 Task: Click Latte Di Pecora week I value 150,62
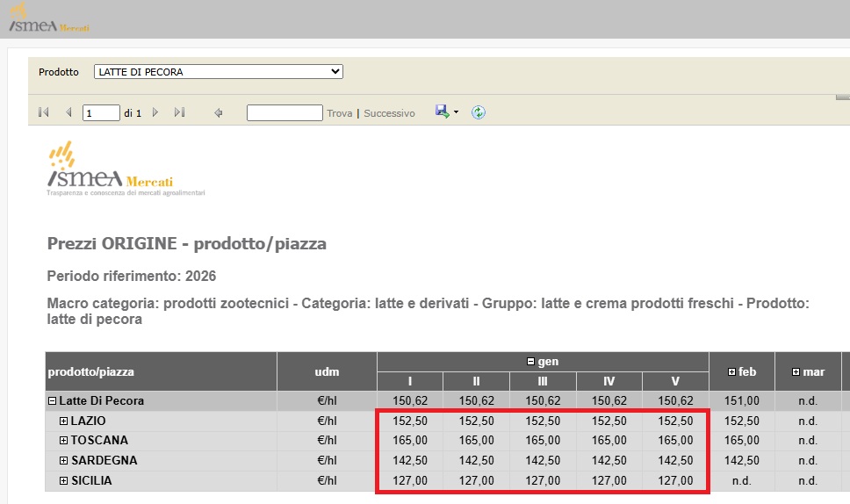click(410, 401)
